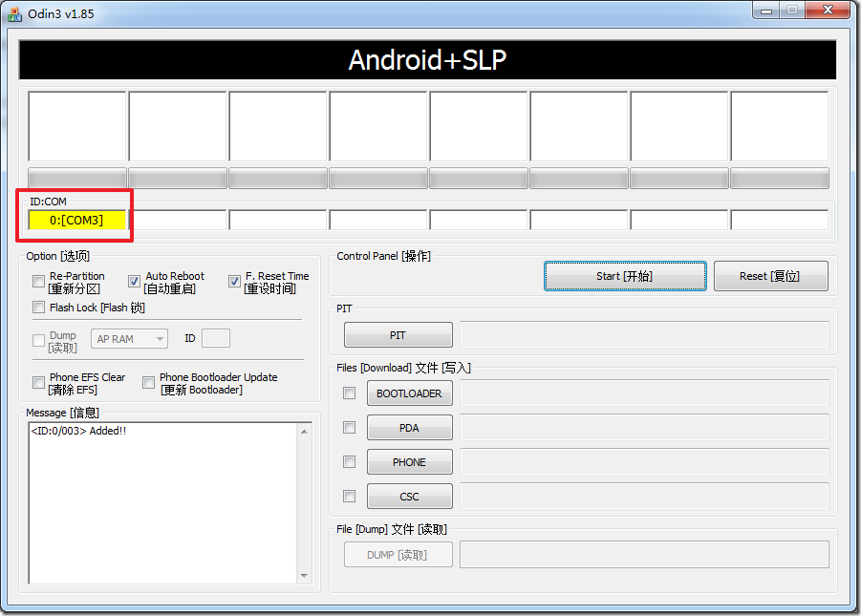The image size is (861, 616).
Task: Minimize the Odin3 window
Action: [766, 11]
